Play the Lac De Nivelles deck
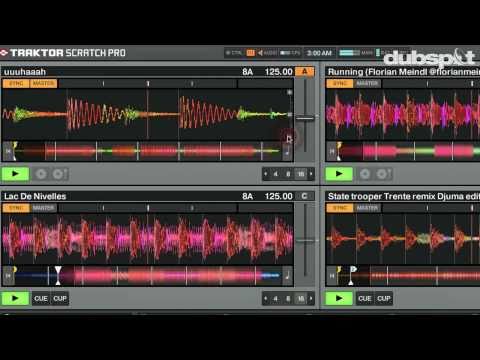The image size is (480, 360). tap(15, 298)
